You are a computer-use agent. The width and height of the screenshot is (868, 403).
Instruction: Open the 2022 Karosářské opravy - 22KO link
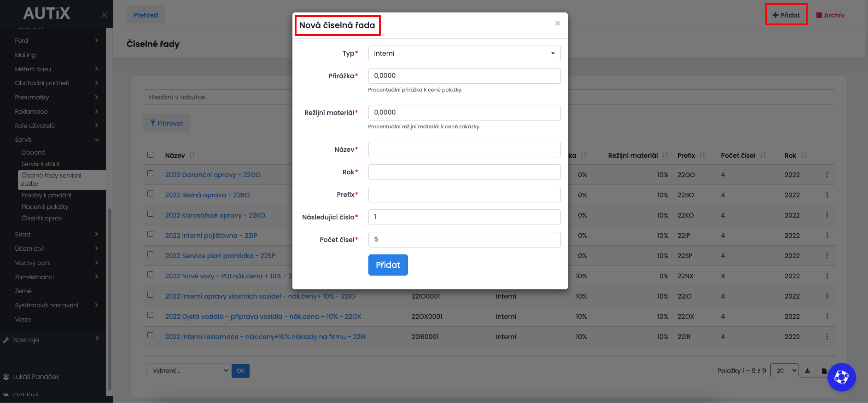215,215
